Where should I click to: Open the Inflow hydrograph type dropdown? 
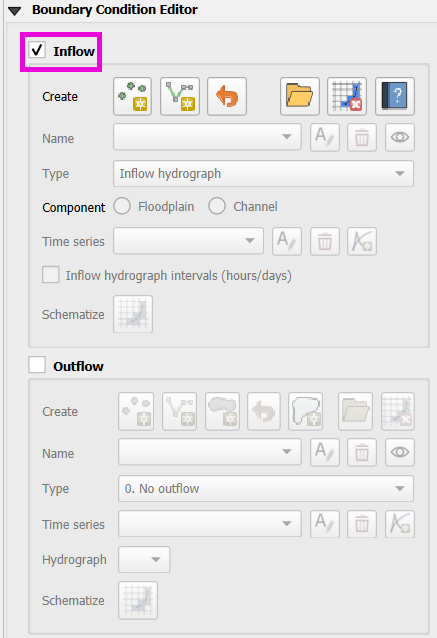263,174
